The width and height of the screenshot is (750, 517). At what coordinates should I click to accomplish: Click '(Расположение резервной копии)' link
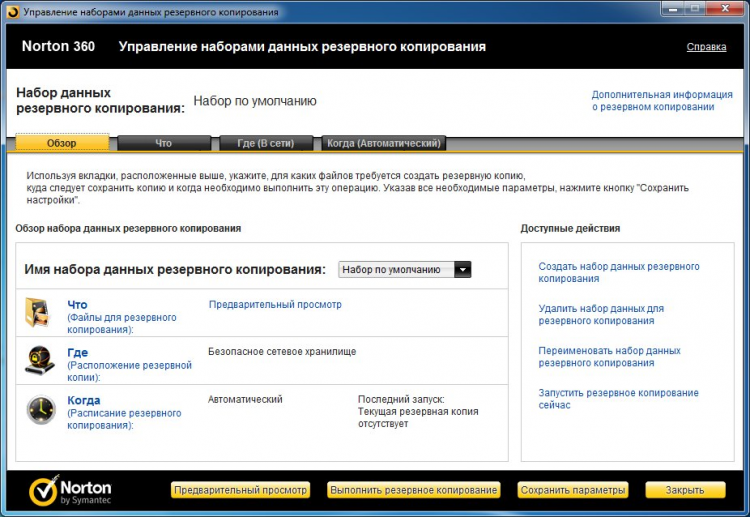click(130, 371)
